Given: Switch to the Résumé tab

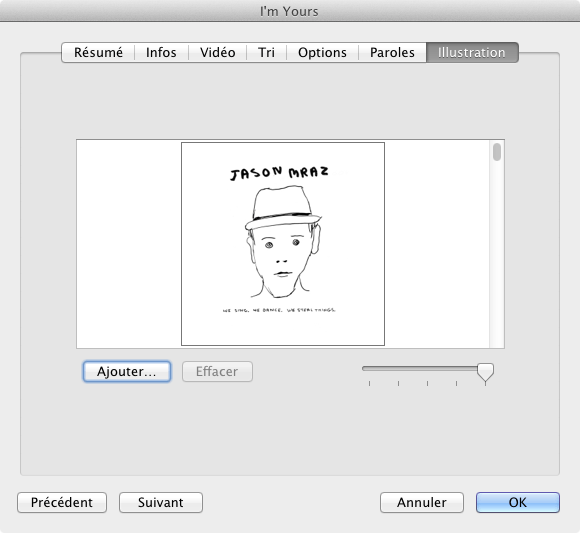Looking at the screenshot, I should tap(98, 53).
